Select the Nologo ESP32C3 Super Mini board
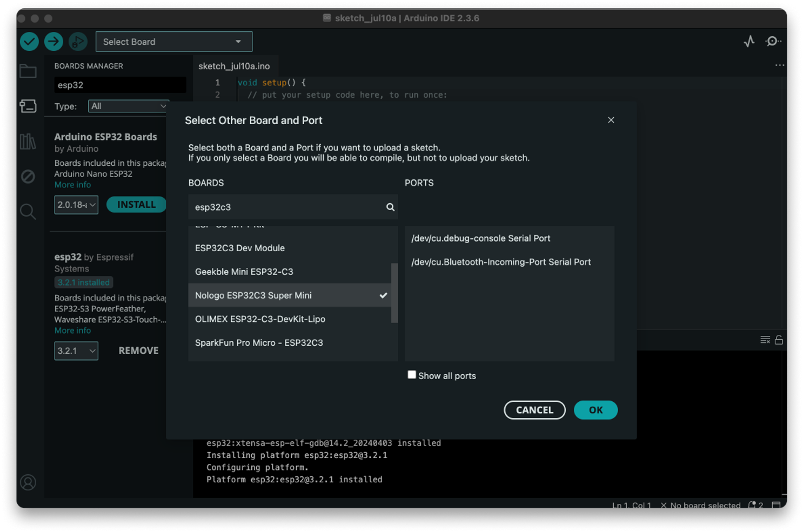Viewport: 803px width, 532px height. click(290, 295)
